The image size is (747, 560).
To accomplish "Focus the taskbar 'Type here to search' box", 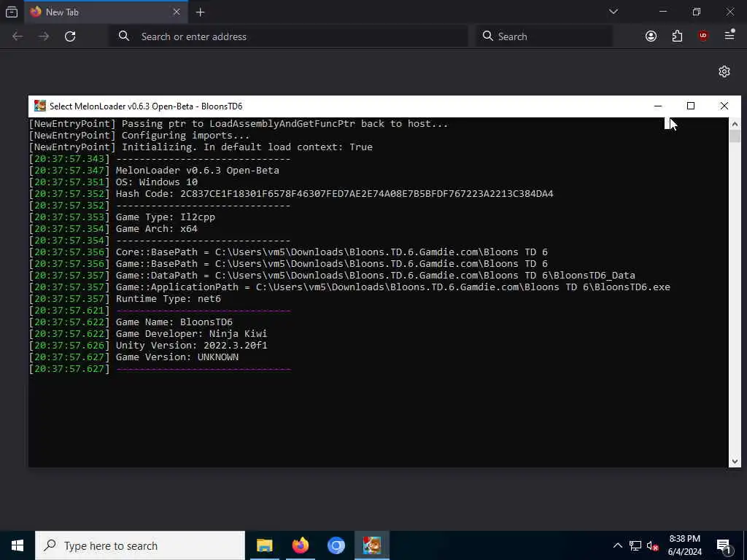I will coord(140,545).
